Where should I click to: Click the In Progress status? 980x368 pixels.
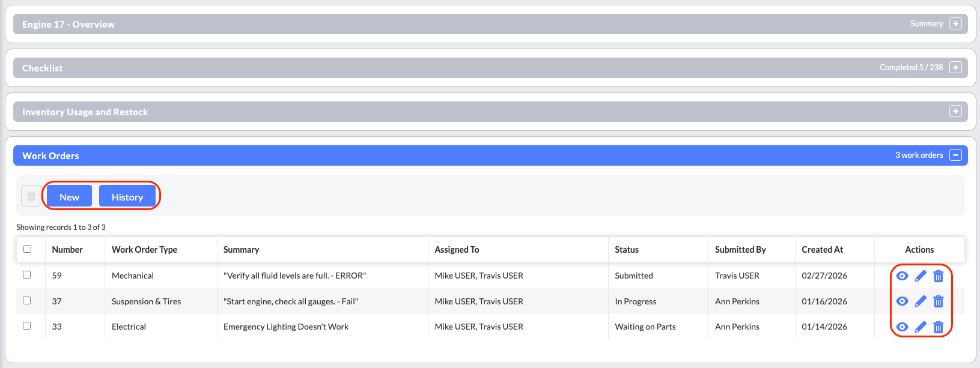coord(635,301)
